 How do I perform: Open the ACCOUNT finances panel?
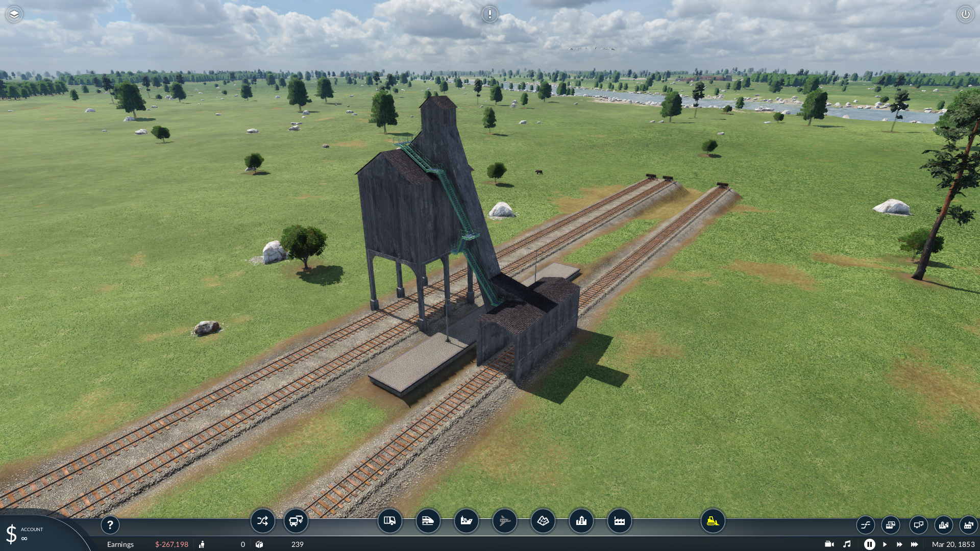click(x=32, y=534)
